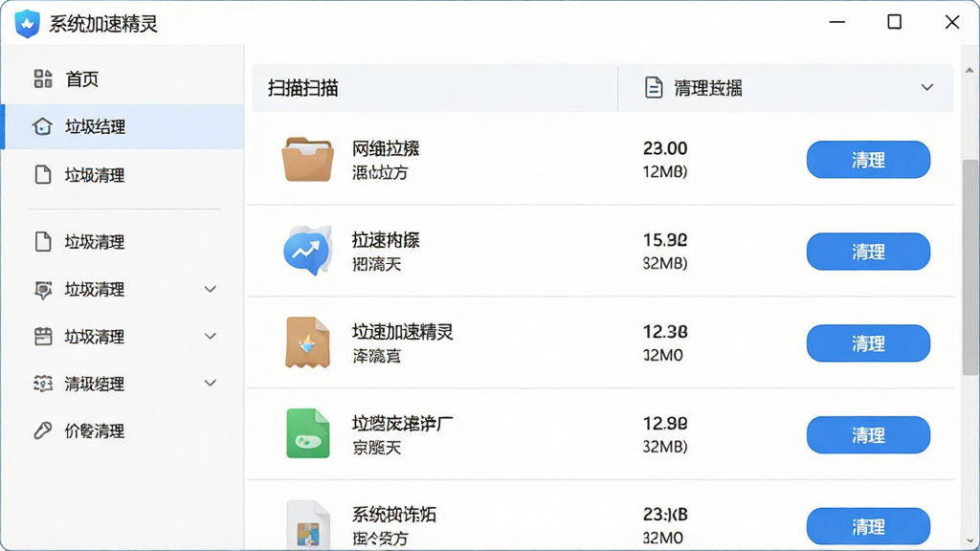Click the brown folder icon in the list
The image size is (980, 551).
click(307, 160)
